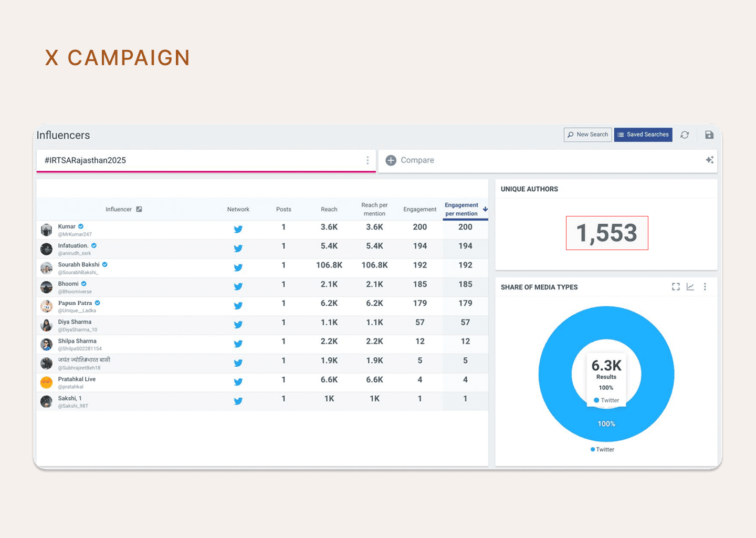Open Saved Searches
This screenshot has height=538, width=756.
[x=643, y=135]
